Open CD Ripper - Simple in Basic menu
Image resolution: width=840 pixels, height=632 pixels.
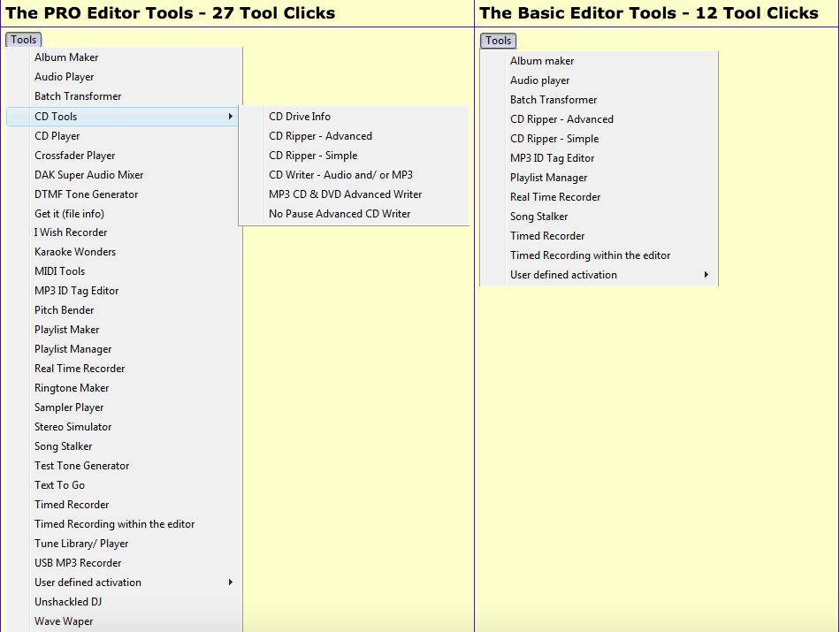click(554, 139)
